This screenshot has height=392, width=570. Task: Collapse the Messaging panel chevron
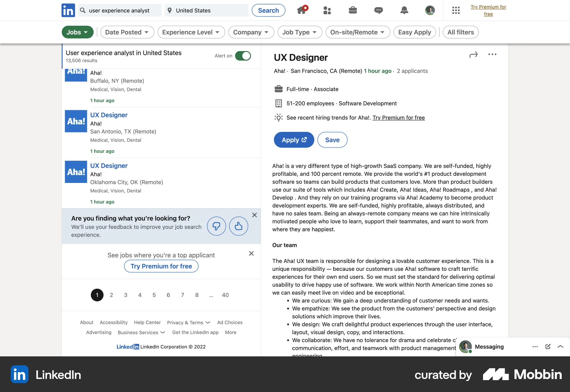560,347
